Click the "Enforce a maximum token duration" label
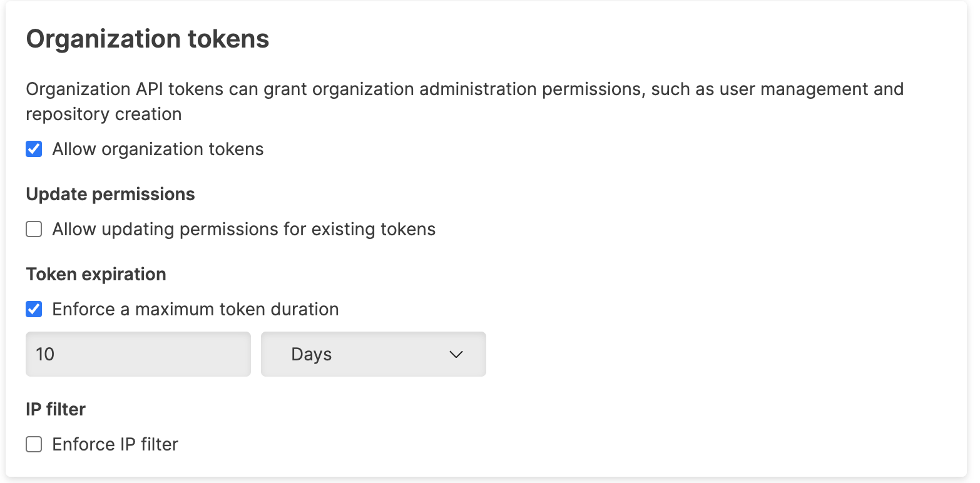This screenshot has height=483, width=980. (195, 310)
